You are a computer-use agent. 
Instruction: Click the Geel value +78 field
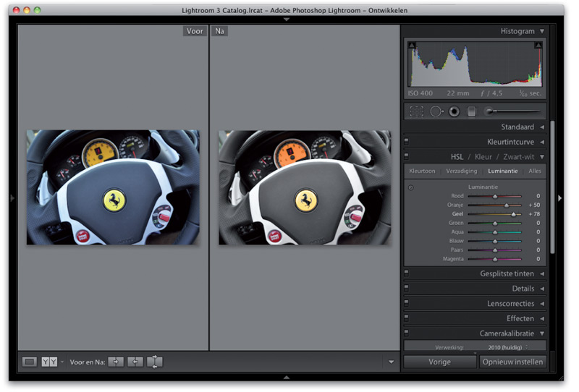tap(534, 214)
